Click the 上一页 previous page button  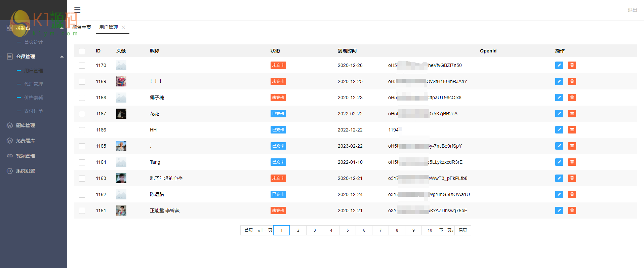(265, 230)
